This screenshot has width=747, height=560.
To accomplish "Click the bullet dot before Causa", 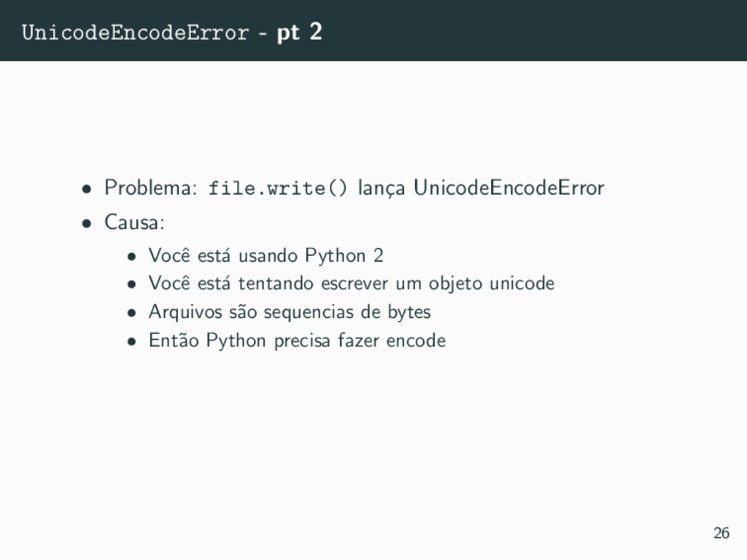I will pyautogui.click(x=86, y=223).
